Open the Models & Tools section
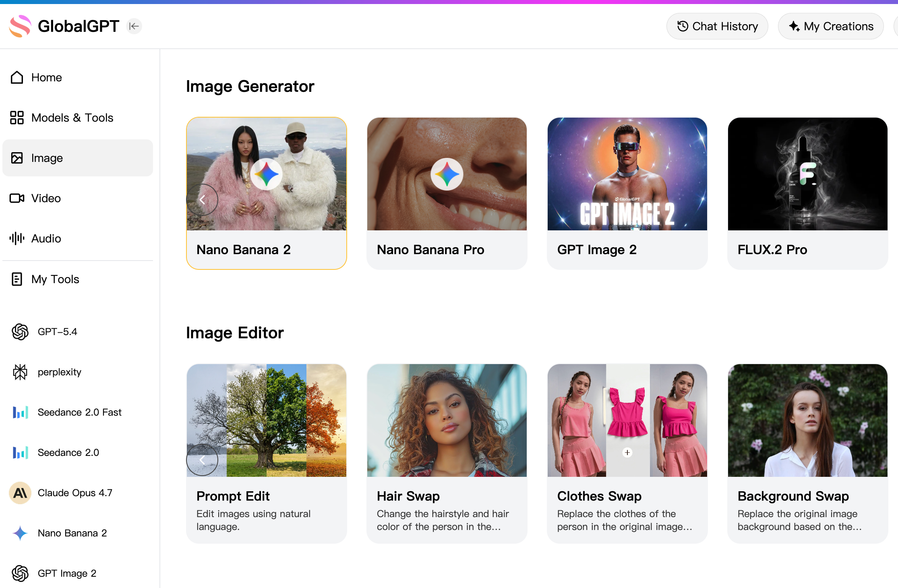Viewport: 898px width, 588px height. pos(72,118)
